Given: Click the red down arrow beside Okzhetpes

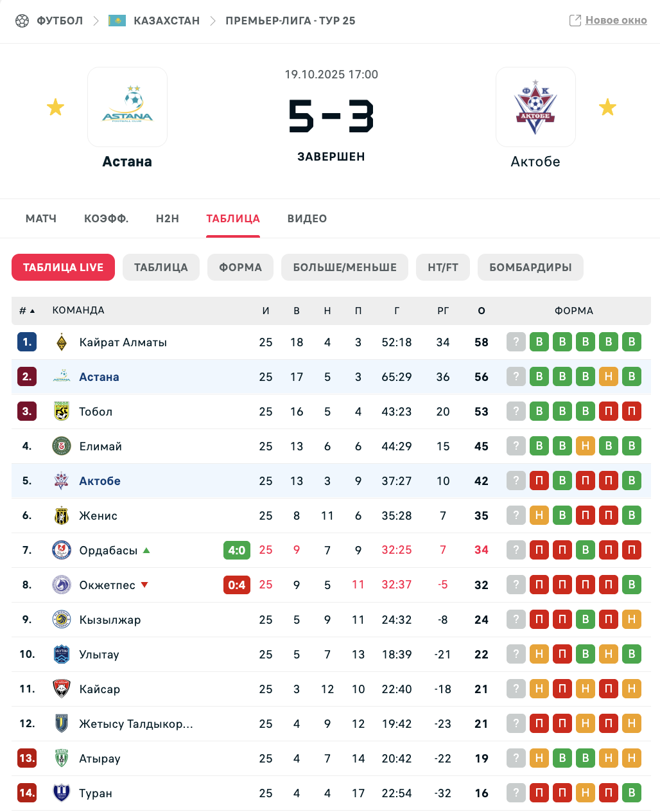Looking at the screenshot, I should click(144, 585).
